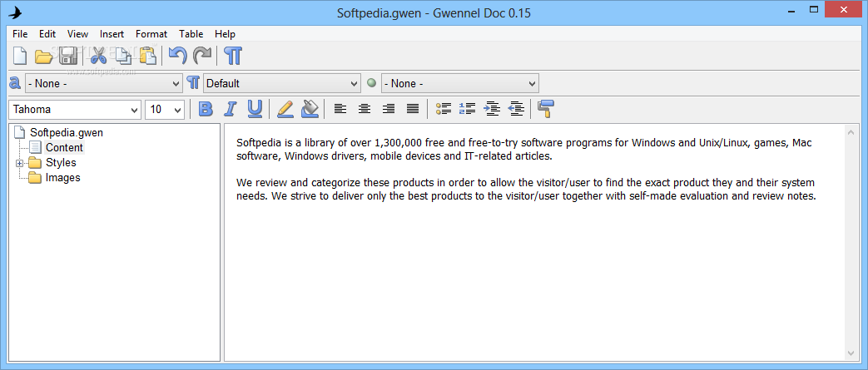The width and height of the screenshot is (868, 370).
Task: Expand the Styles folder in the tree
Action: point(19,163)
